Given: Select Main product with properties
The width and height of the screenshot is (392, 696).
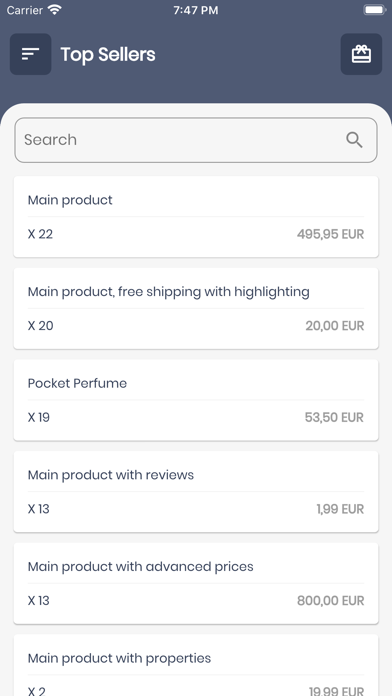Looking at the screenshot, I should click(x=196, y=665).
